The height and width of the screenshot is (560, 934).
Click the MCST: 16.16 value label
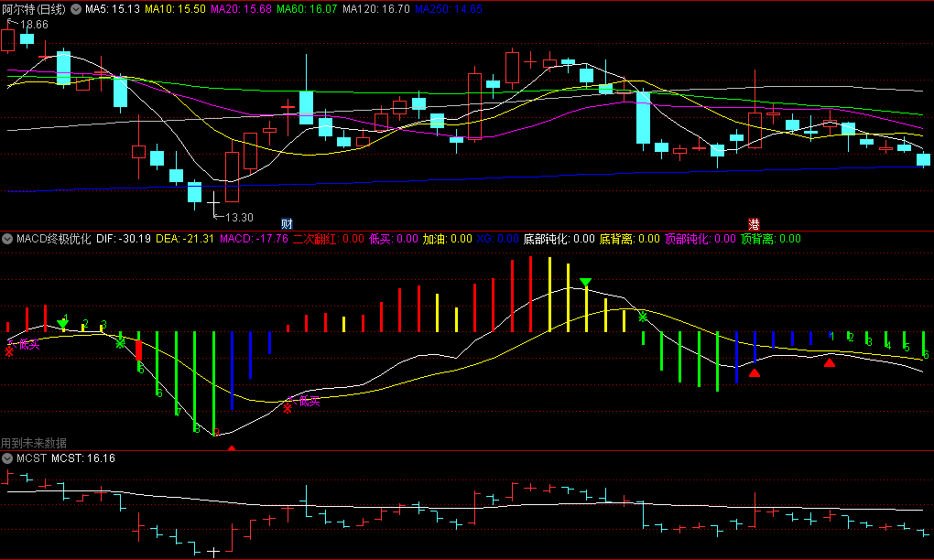pyautogui.click(x=83, y=458)
